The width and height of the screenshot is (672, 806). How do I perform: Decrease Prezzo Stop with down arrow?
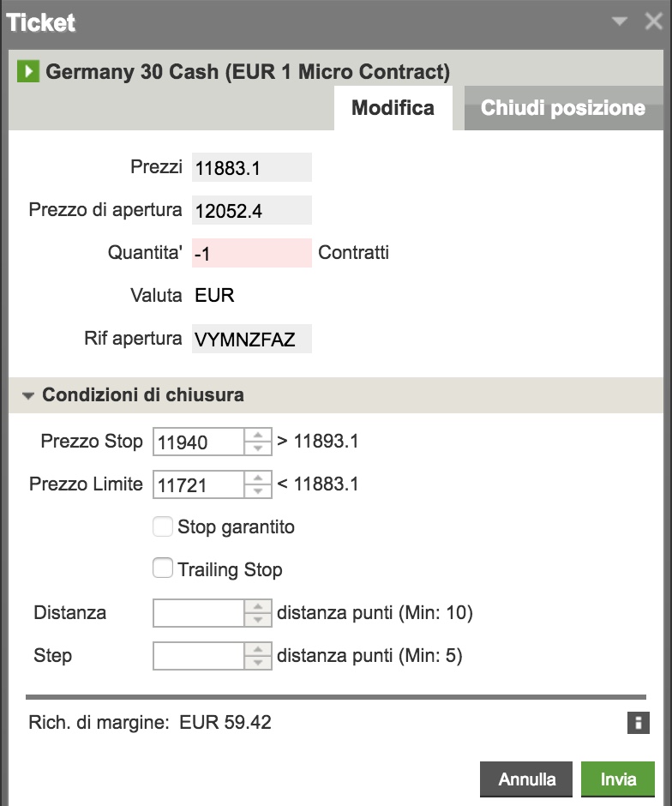(x=257, y=448)
